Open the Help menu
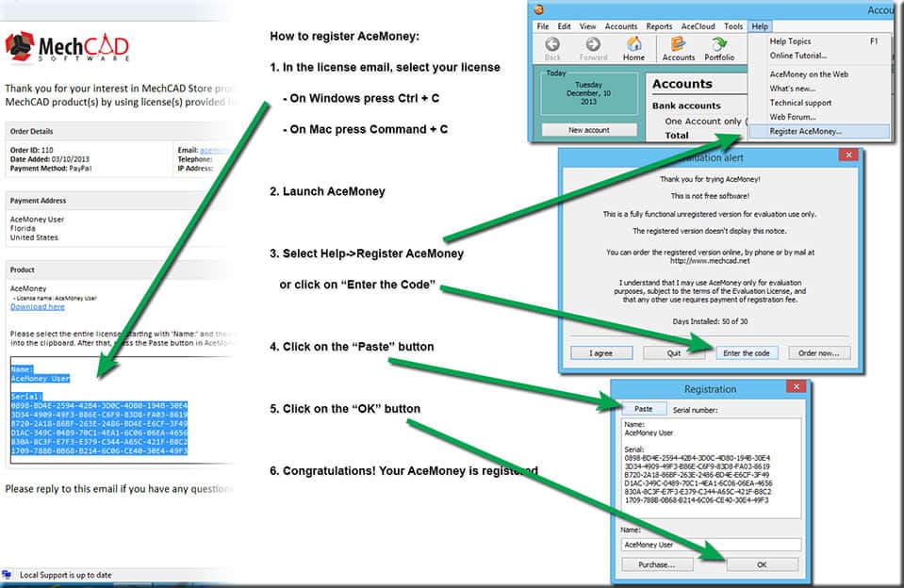Screen dimensions: 904x588 point(760,26)
